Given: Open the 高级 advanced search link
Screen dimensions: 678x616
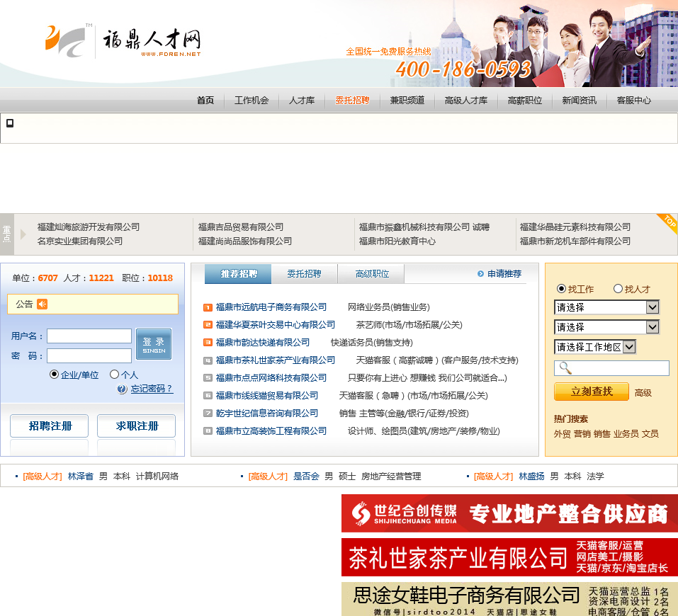Looking at the screenshot, I should pos(643,393).
